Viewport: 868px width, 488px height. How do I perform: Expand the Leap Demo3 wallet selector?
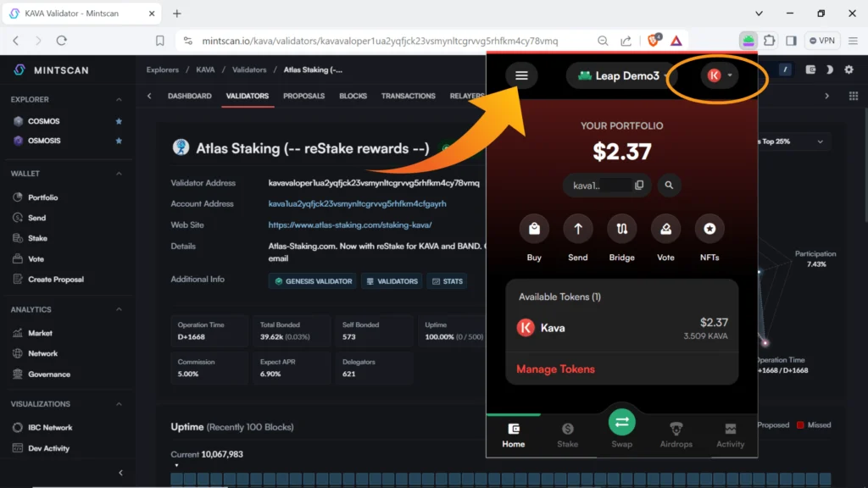619,75
